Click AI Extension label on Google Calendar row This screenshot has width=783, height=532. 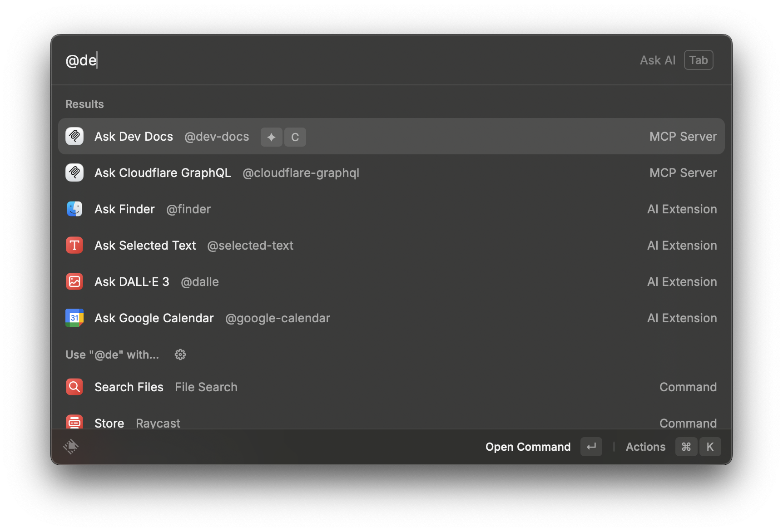point(682,318)
